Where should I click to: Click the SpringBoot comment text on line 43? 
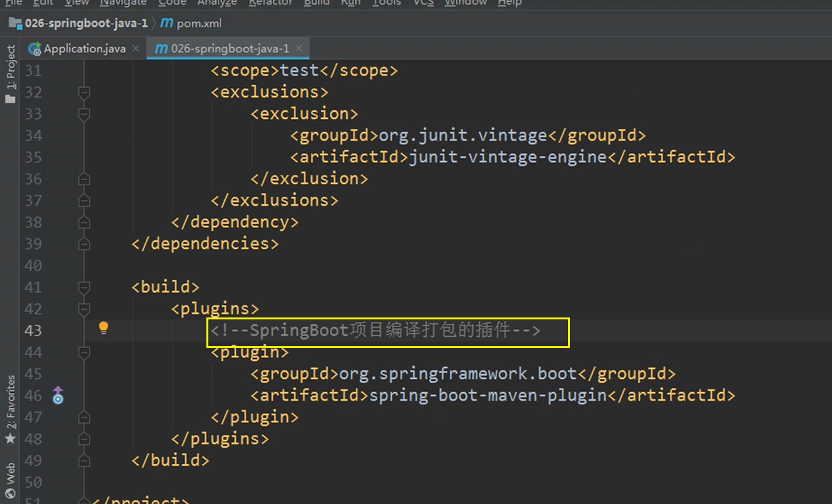coord(376,330)
